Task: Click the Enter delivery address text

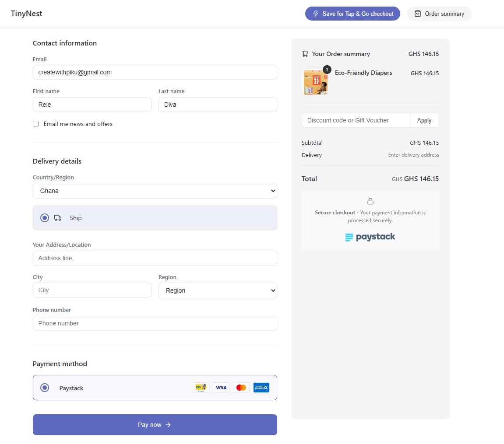Action: coord(413,155)
